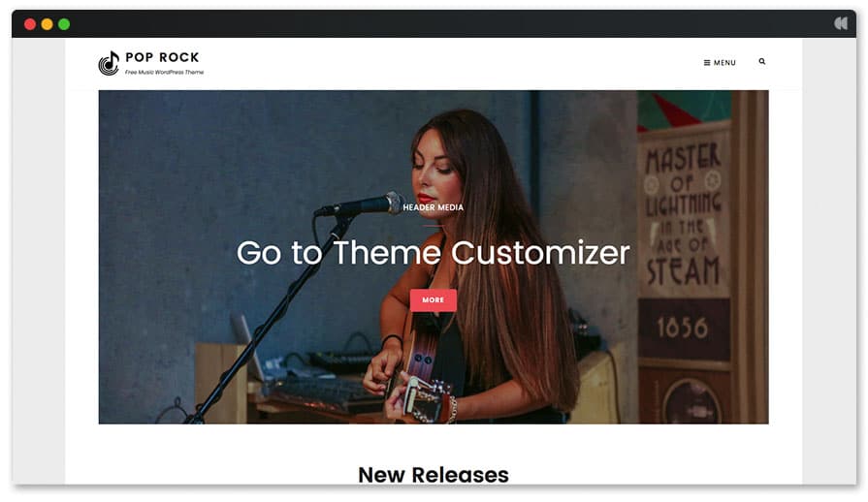Click the HEADER MEDIA label
The image size is (868, 502).
pos(433,207)
